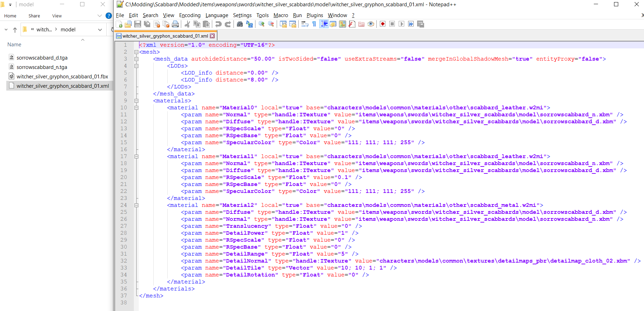Expand the Explorer ribbon chevron
644x311 pixels.
tap(100, 16)
